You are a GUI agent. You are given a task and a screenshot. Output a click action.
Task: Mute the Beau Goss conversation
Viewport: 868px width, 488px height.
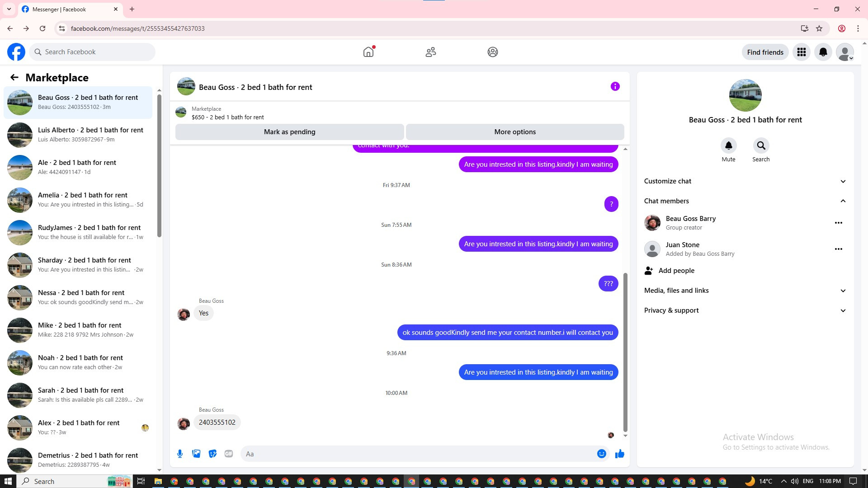pos(728,145)
